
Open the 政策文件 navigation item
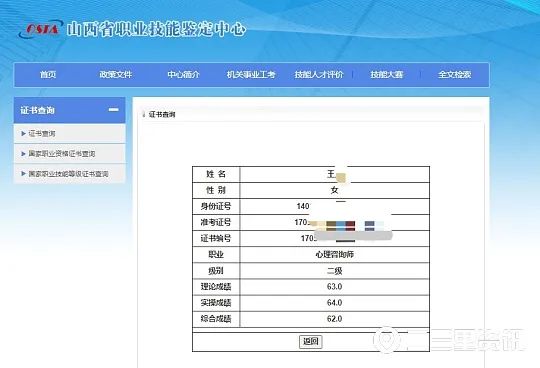(x=116, y=74)
